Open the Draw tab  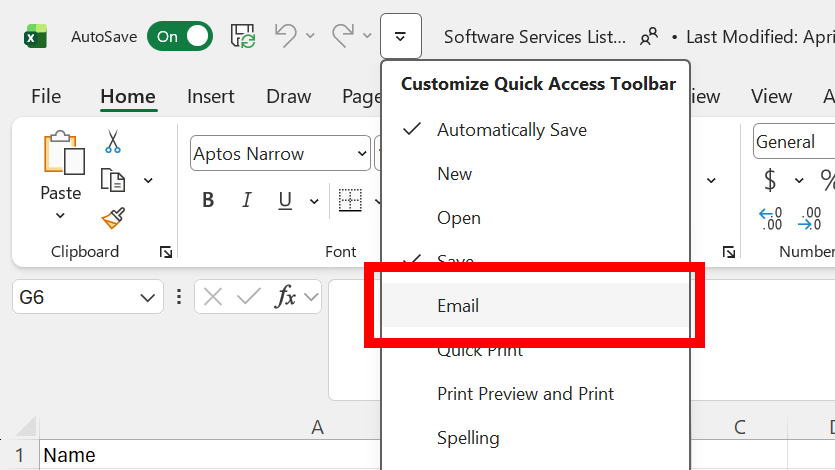tap(289, 96)
